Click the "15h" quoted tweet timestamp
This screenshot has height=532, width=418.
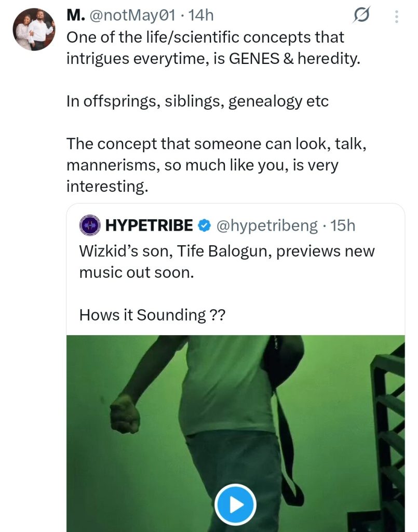click(343, 225)
